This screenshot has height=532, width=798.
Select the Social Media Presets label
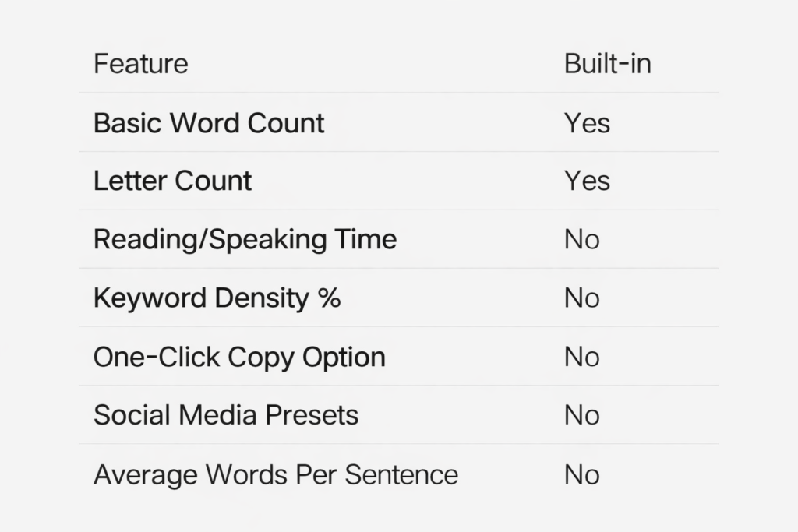click(226, 414)
